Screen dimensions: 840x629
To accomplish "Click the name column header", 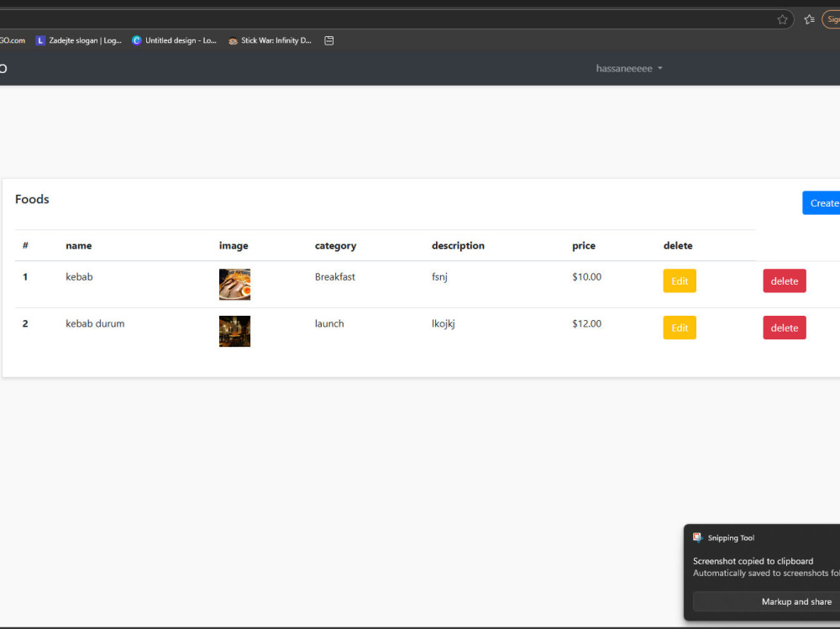I will click(79, 245).
